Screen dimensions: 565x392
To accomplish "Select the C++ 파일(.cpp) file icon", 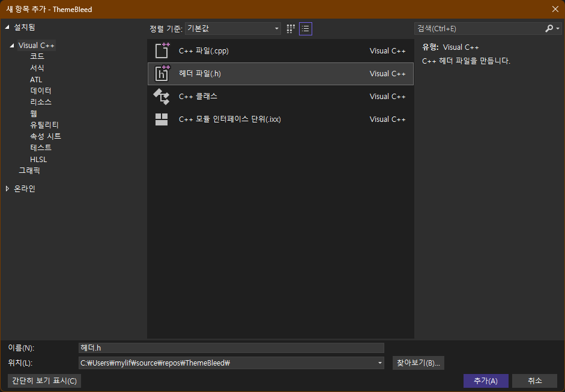I will [162, 50].
